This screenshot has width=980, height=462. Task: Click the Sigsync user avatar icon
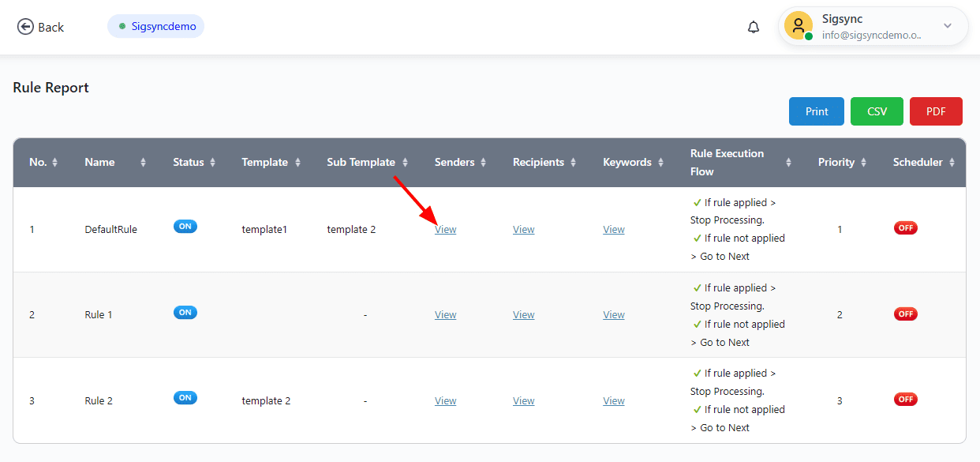click(x=799, y=26)
